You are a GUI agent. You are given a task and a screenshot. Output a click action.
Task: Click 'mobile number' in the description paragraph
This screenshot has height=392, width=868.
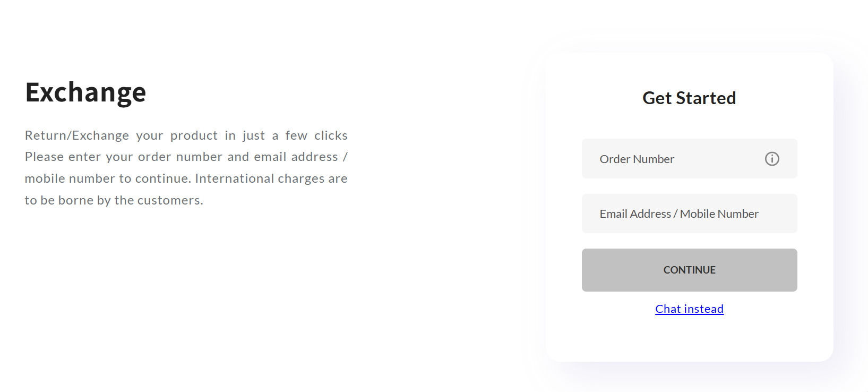70,178
